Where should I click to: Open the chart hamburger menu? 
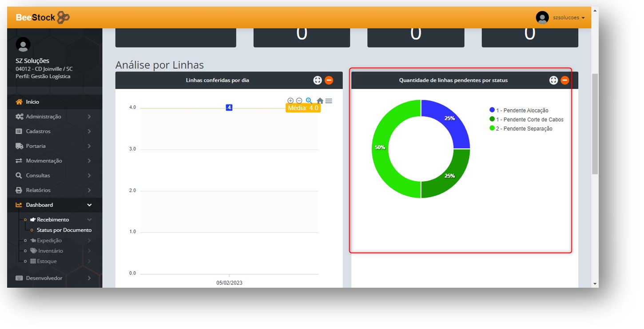[329, 101]
